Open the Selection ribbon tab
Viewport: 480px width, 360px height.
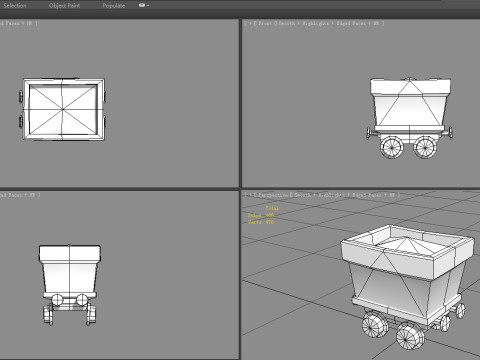point(15,5)
